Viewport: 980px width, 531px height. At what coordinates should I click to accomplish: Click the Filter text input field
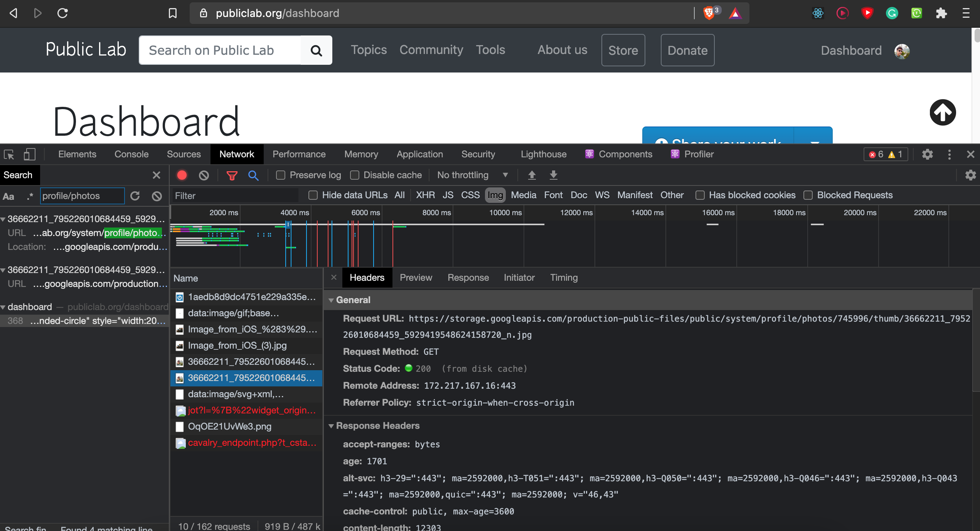pos(235,196)
